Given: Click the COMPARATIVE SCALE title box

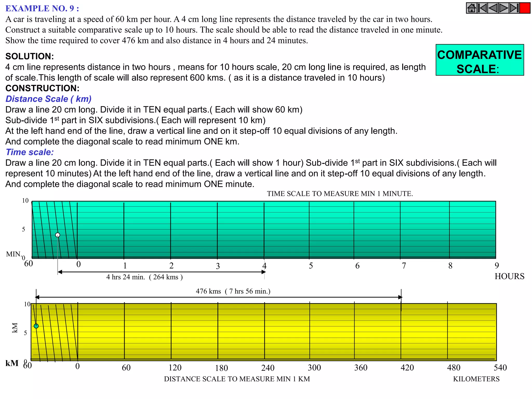Looking at the screenshot, I should 480,60.
